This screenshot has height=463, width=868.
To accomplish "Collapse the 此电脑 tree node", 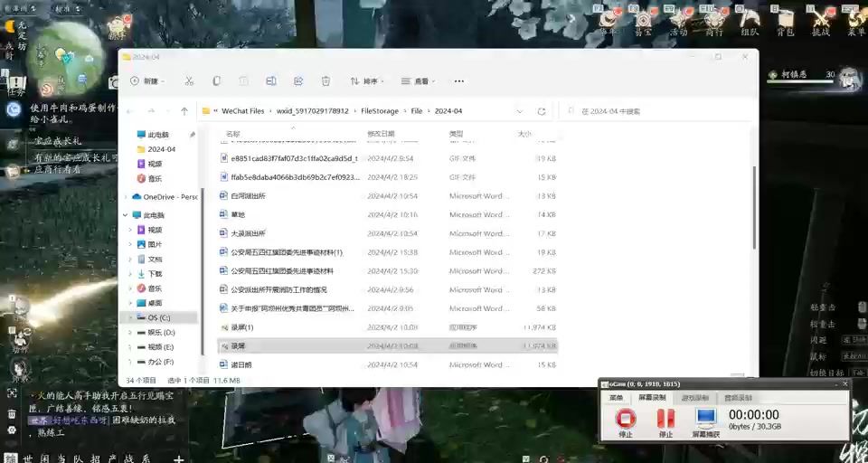I will click(x=127, y=215).
